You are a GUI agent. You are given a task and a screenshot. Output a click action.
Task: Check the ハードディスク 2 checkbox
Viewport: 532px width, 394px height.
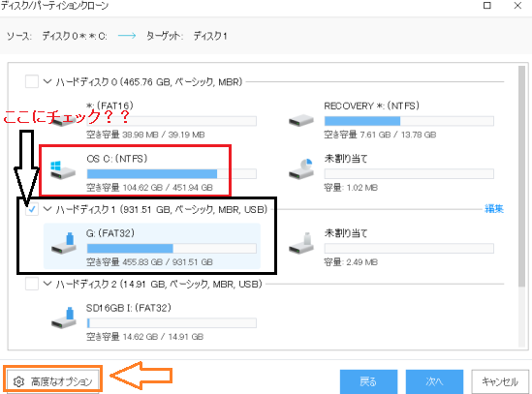pos(32,284)
